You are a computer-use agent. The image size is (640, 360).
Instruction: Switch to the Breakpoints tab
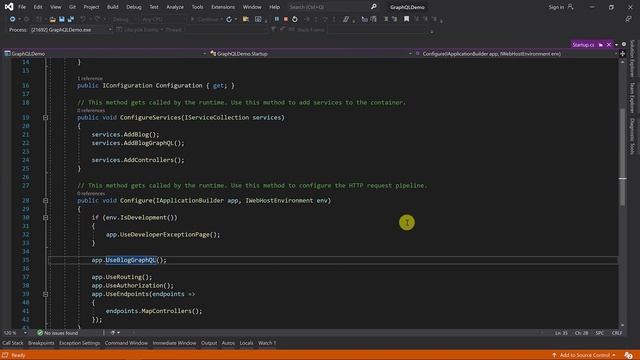pos(41,343)
